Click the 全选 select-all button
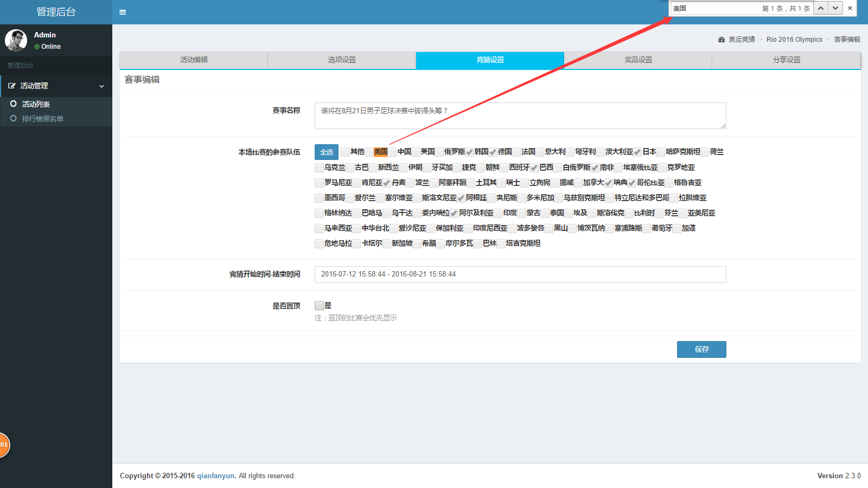Screen dimensions: 868x488 326,152
